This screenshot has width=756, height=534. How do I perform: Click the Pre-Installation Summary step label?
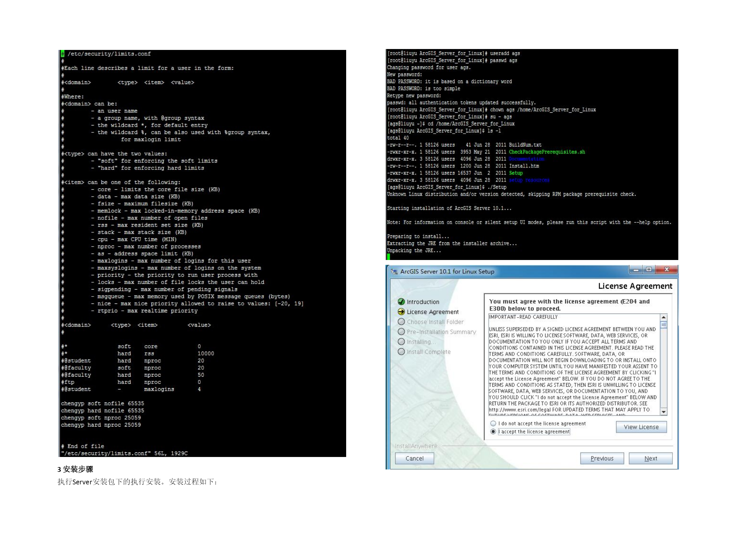[x=441, y=332]
